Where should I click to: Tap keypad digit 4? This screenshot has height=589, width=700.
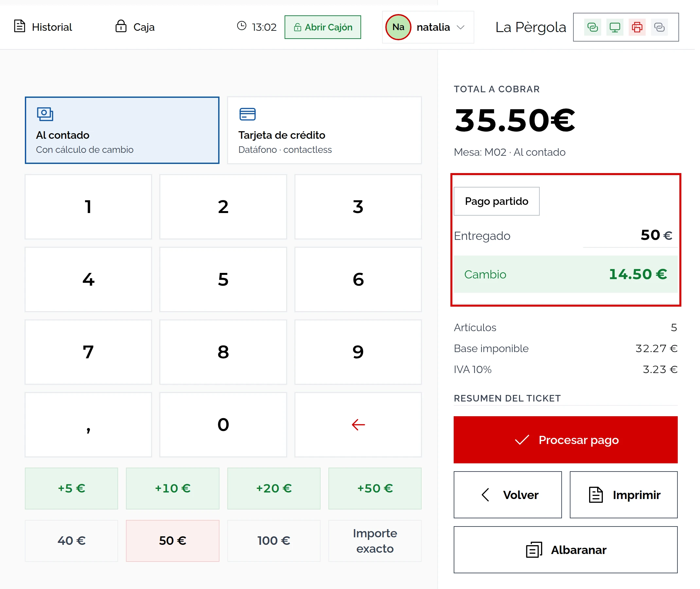tap(88, 279)
